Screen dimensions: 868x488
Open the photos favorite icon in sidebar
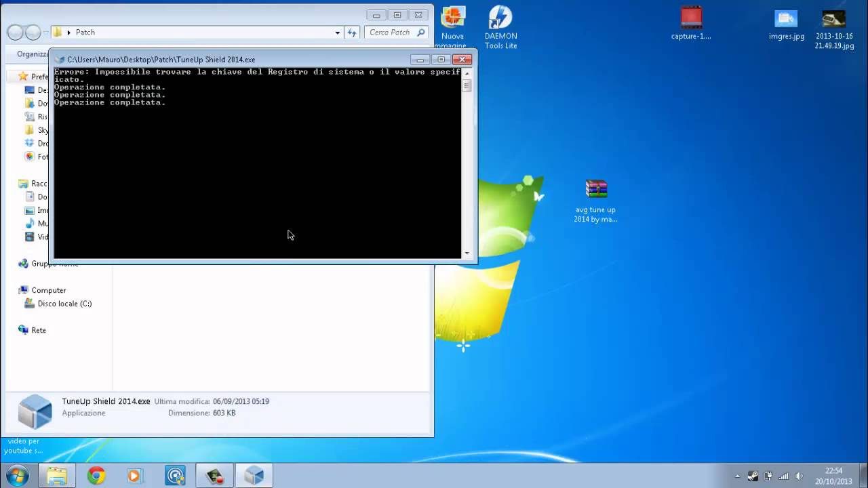tap(29, 157)
